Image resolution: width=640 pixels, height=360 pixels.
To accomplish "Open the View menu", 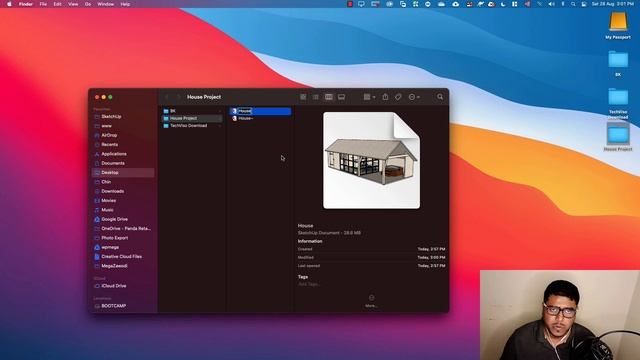I will click(73, 4).
